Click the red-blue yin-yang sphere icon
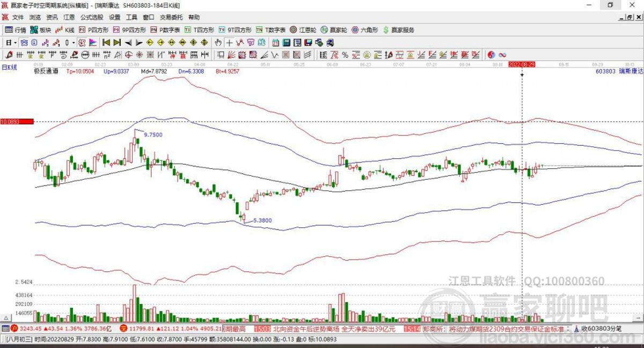This screenshot has width=644, height=348. [x=491, y=54]
